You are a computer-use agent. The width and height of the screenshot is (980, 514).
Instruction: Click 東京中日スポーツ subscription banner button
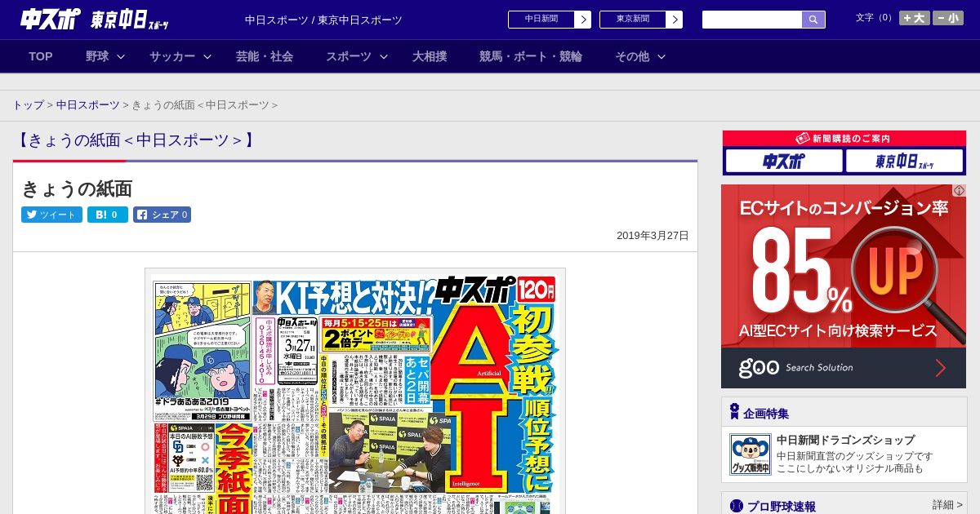pos(904,161)
